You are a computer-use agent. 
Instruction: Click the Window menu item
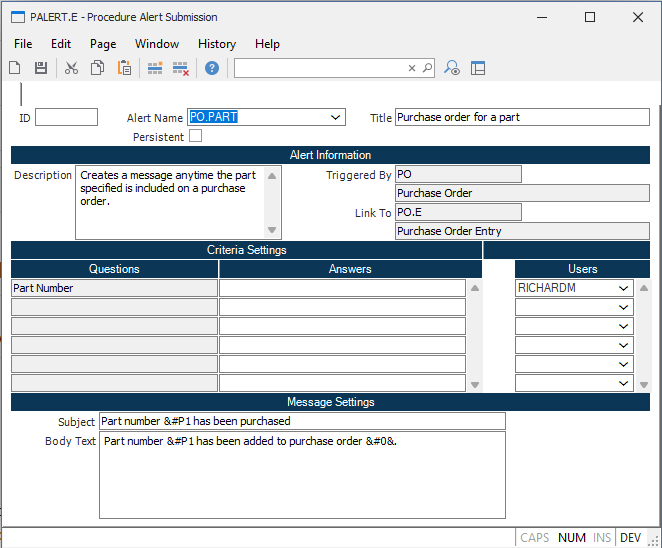point(157,44)
